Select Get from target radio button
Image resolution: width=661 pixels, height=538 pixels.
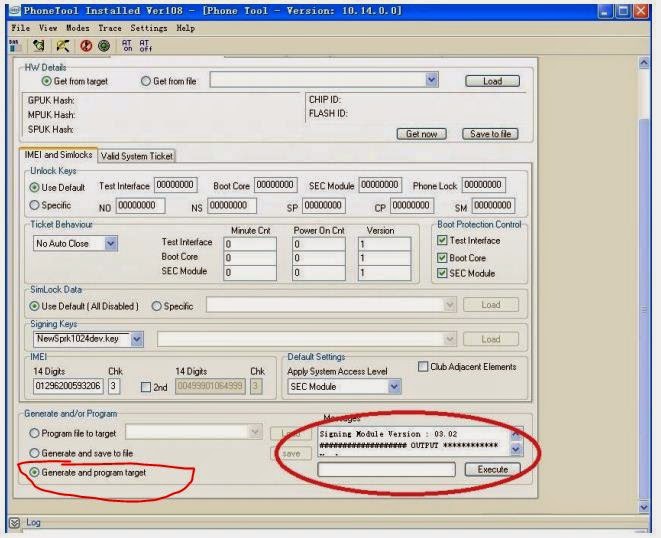pyautogui.click(x=46, y=81)
